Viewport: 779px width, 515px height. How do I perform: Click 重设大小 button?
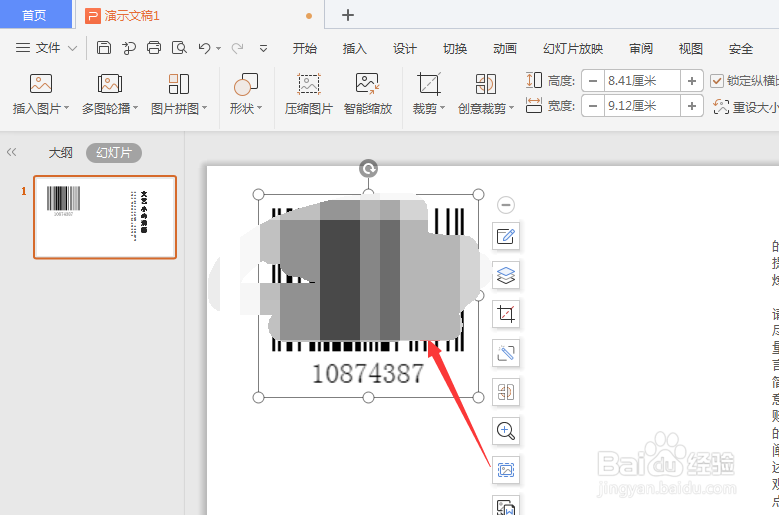coord(745,107)
